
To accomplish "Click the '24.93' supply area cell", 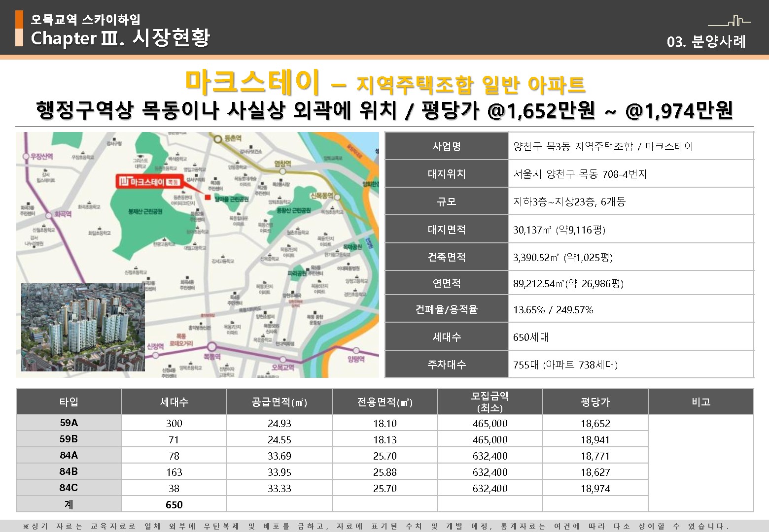I will coord(280,423).
